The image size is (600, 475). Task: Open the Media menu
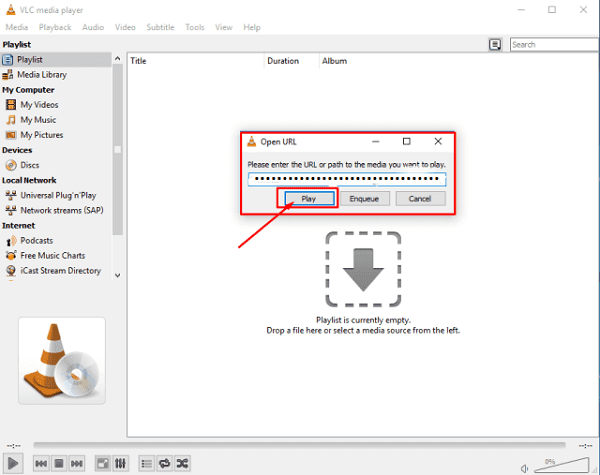[x=16, y=27]
